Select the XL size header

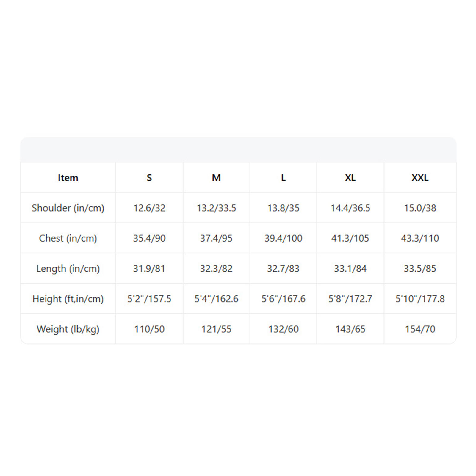coord(350,178)
